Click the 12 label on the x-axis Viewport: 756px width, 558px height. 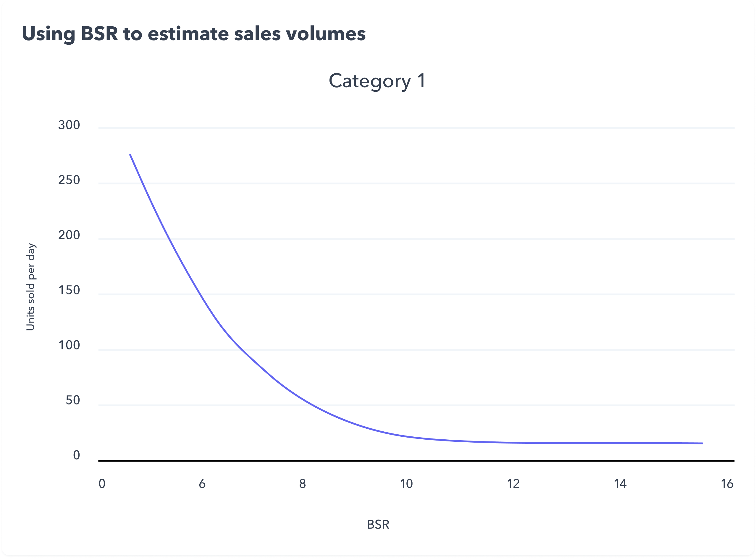pos(513,484)
